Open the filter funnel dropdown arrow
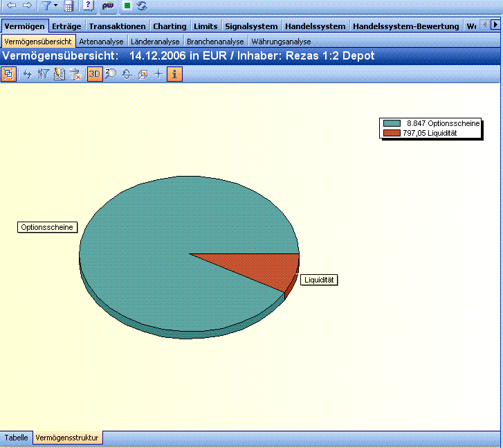The height and width of the screenshot is (448, 503). coord(55,6)
